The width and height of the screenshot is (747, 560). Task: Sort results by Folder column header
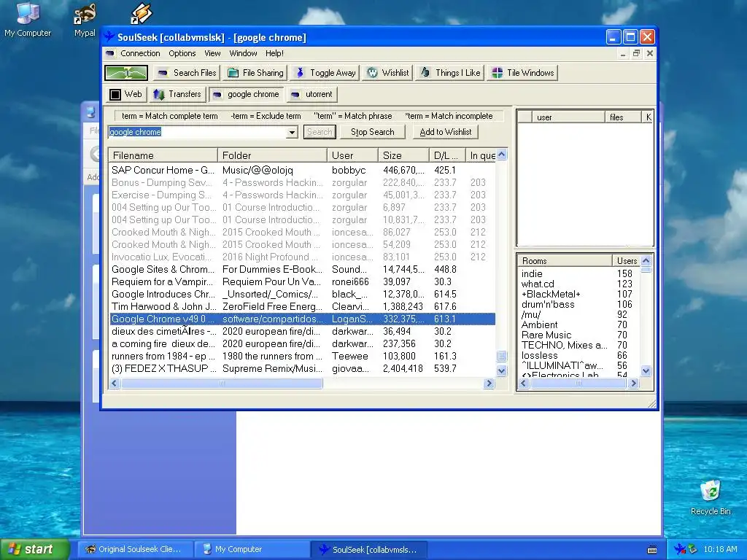coord(273,155)
